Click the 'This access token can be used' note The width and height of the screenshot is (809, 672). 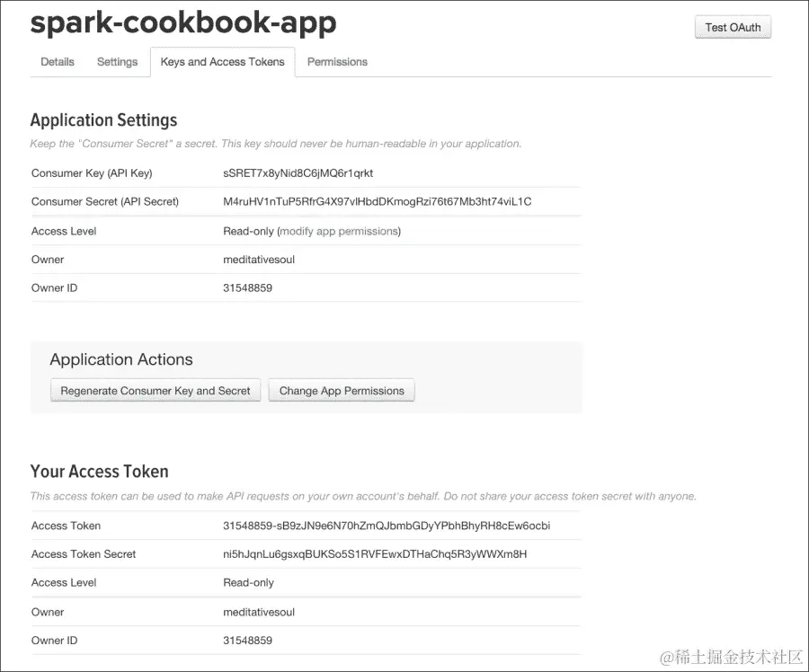point(363,496)
